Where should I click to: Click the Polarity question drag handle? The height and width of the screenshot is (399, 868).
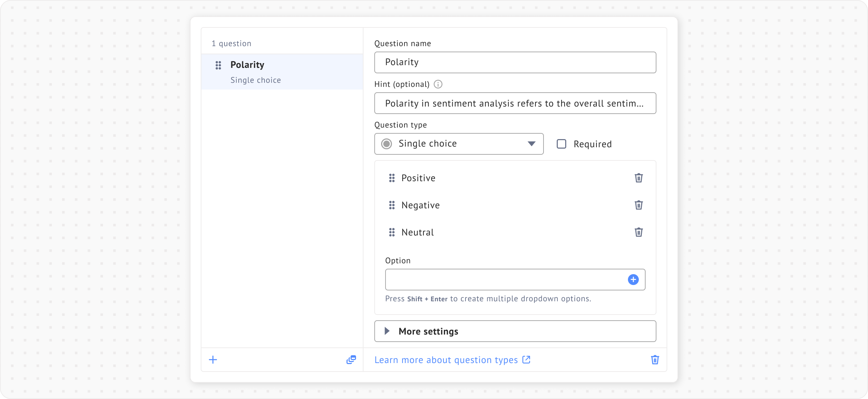(x=218, y=65)
